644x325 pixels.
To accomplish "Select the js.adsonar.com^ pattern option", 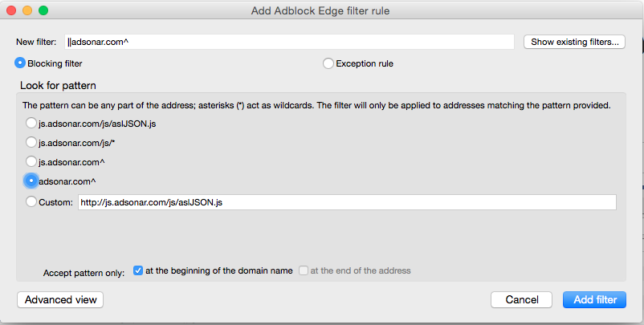I will 31,161.
